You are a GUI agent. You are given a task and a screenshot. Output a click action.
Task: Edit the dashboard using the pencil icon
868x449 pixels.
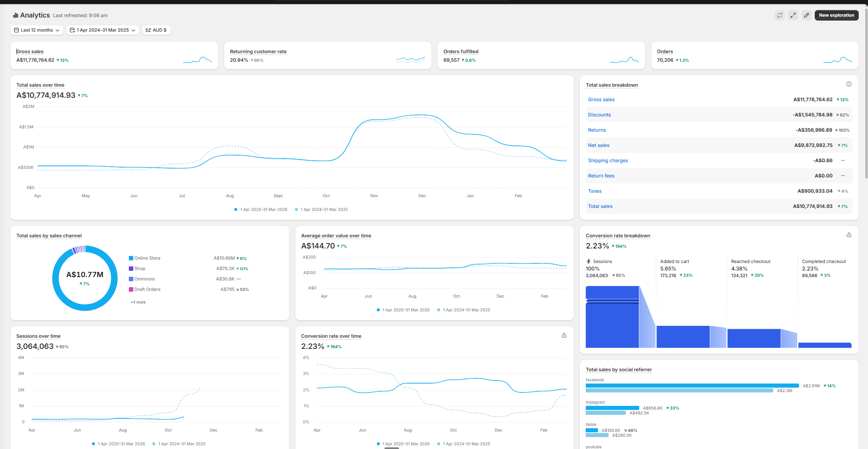pyautogui.click(x=807, y=15)
